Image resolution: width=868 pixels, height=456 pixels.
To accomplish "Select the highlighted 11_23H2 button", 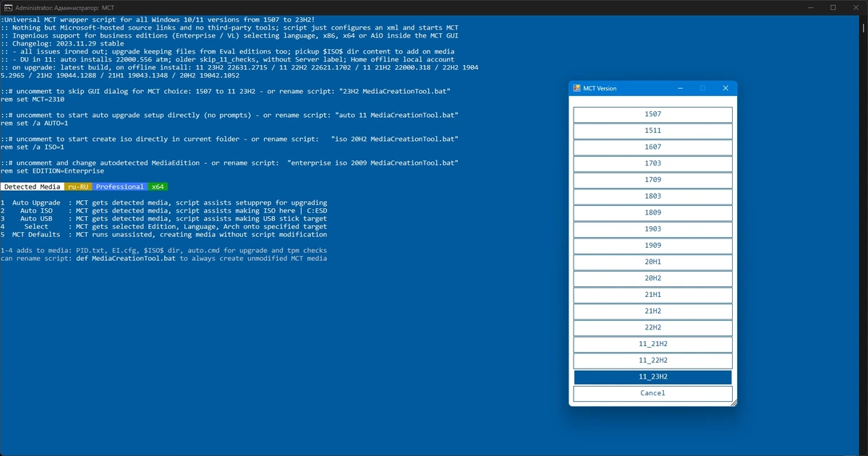I will 652,377.
